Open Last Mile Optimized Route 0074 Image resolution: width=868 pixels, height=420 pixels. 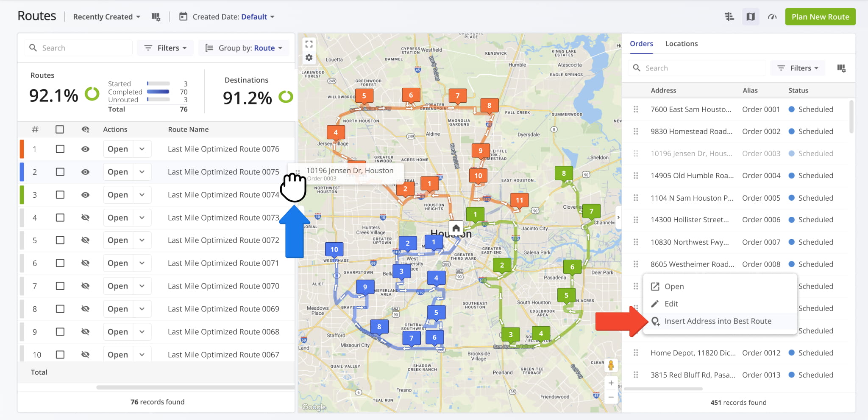pos(117,194)
